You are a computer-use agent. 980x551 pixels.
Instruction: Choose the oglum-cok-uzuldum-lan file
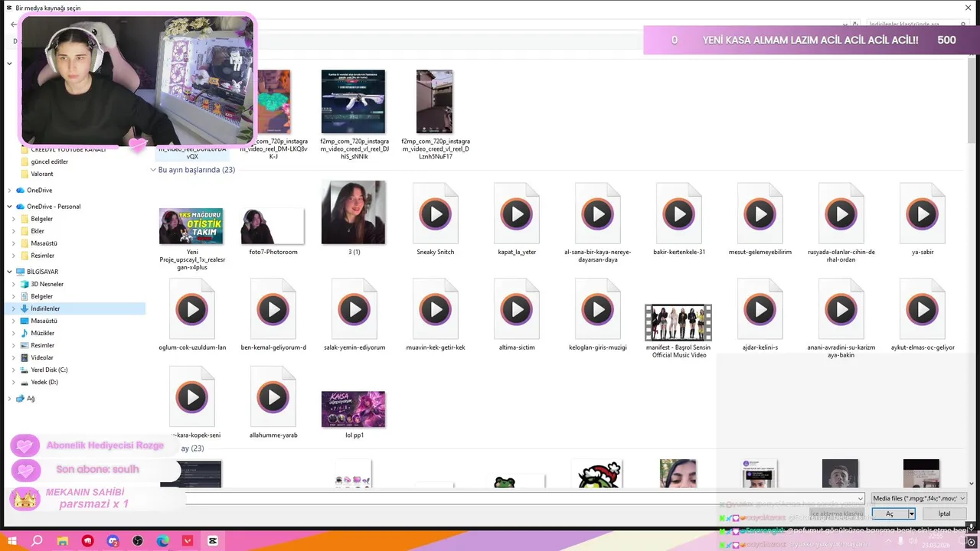pos(192,315)
